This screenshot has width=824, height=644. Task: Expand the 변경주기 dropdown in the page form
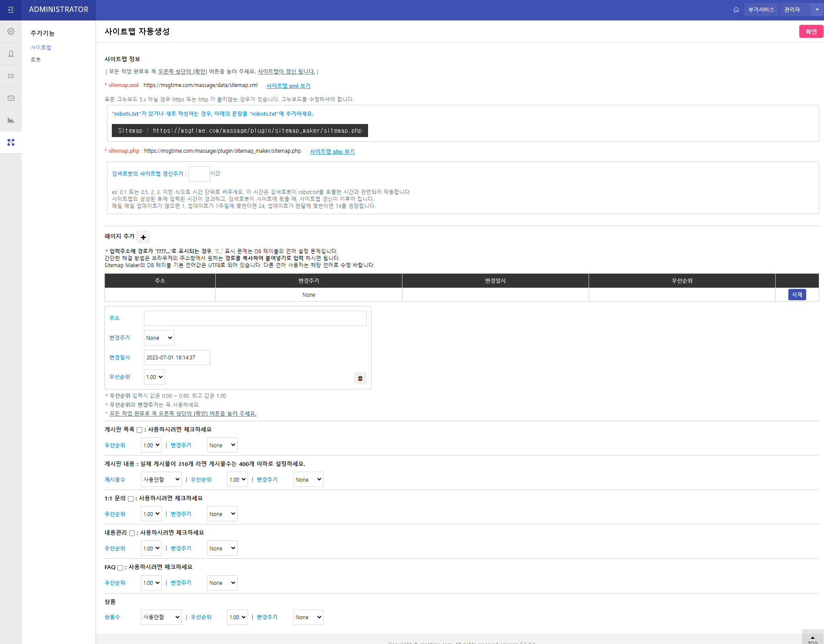point(159,338)
